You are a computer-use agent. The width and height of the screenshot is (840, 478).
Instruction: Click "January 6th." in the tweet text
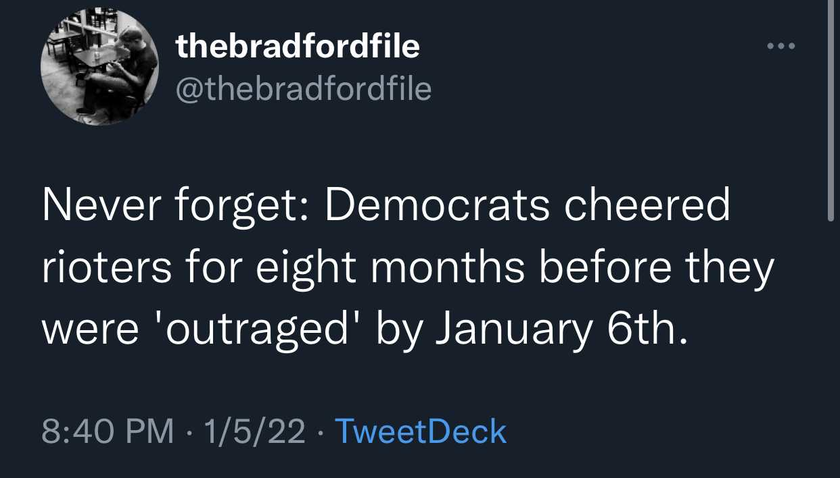(x=561, y=331)
